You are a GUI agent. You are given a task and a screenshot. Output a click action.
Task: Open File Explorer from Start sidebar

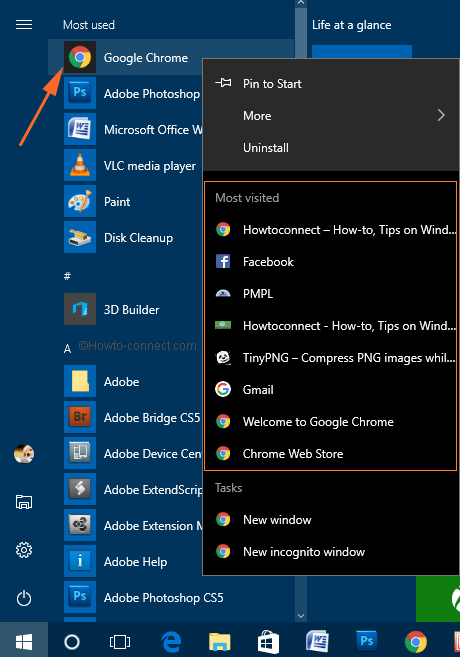coord(24,502)
